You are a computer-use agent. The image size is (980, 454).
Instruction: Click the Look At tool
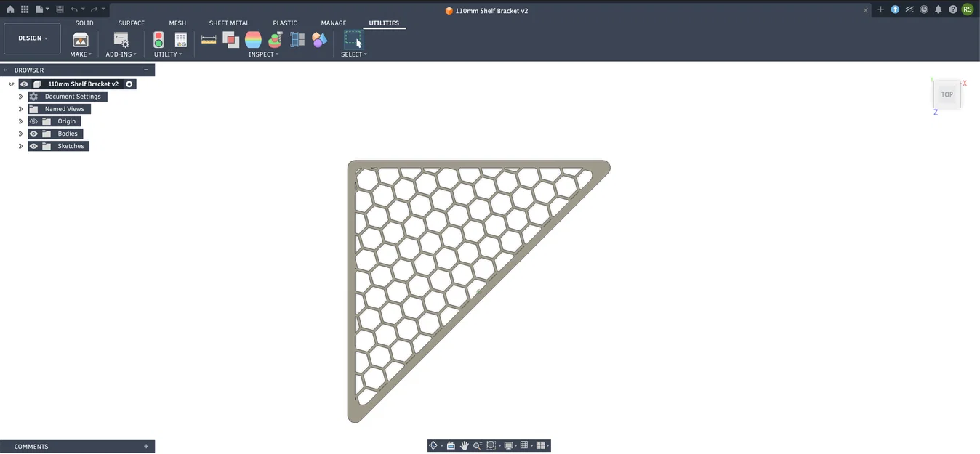click(451, 445)
